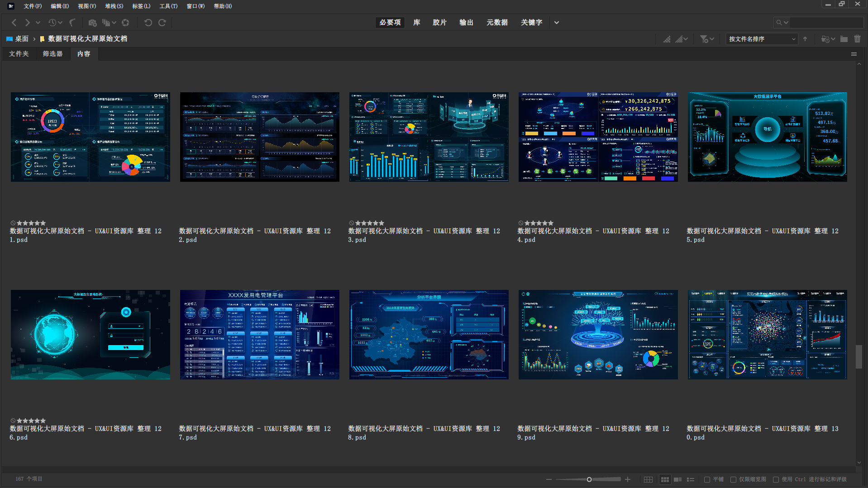This screenshot has width=868, height=488.
Task: Click the reject mark on 126.psd
Action: (13, 421)
